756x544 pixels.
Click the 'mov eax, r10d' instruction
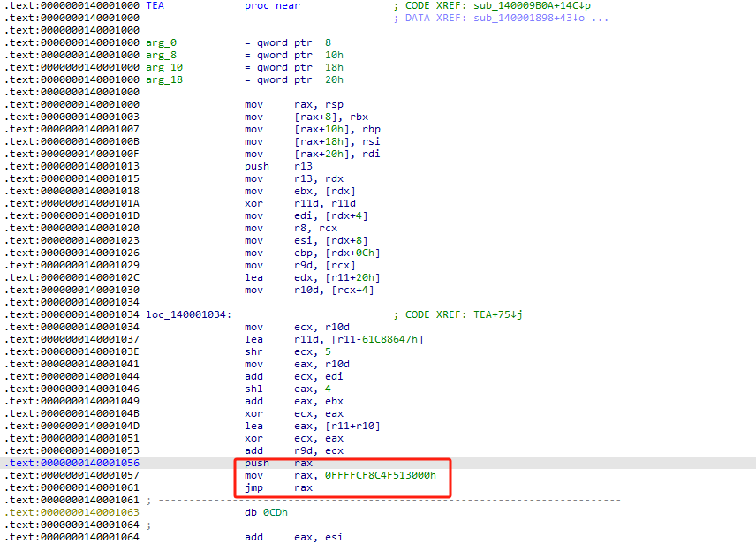pyautogui.click(x=298, y=365)
